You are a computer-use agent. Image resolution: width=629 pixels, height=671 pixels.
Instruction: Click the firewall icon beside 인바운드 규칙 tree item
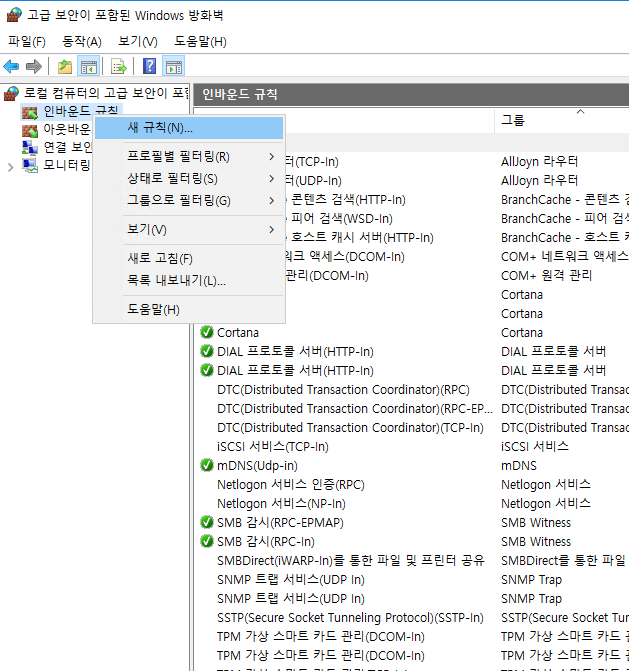click(x=30, y=113)
